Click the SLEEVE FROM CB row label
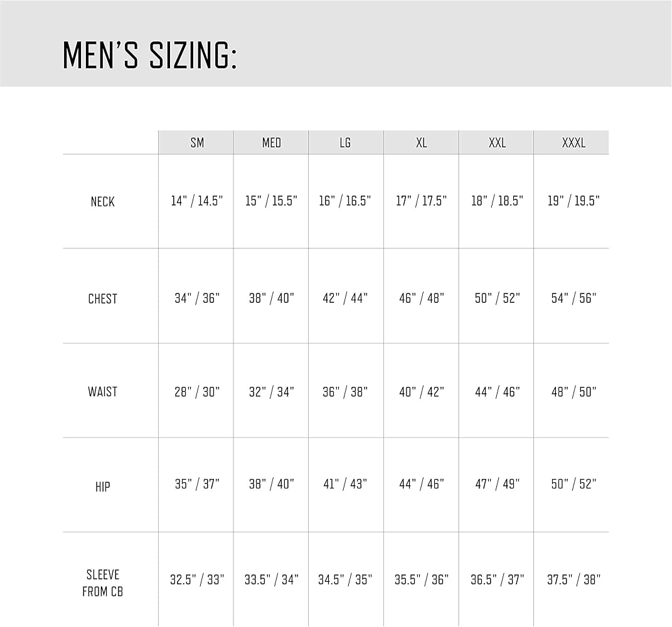The height and width of the screenshot is (627, 672). (103, 582)
